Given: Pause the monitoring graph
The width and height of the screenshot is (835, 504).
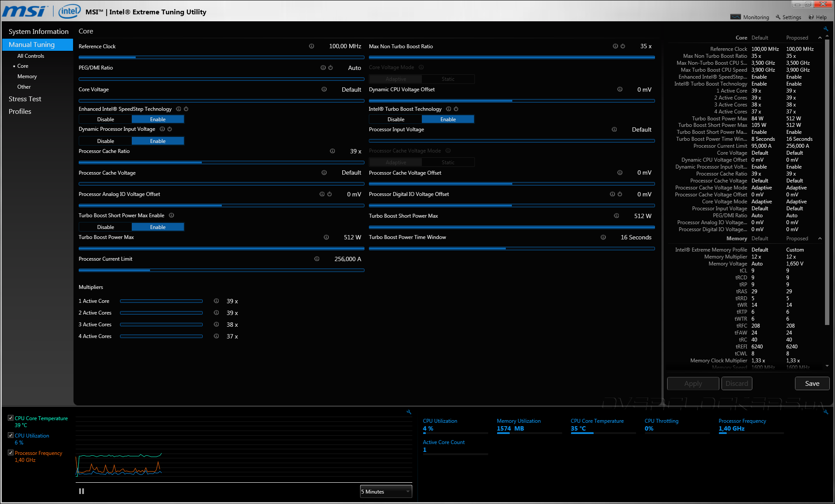Looking at the screenshot, I should 81,491.
